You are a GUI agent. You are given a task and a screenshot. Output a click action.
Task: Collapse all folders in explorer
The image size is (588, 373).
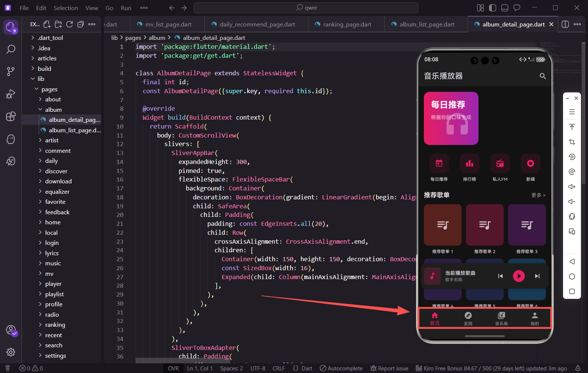point(80,24)
